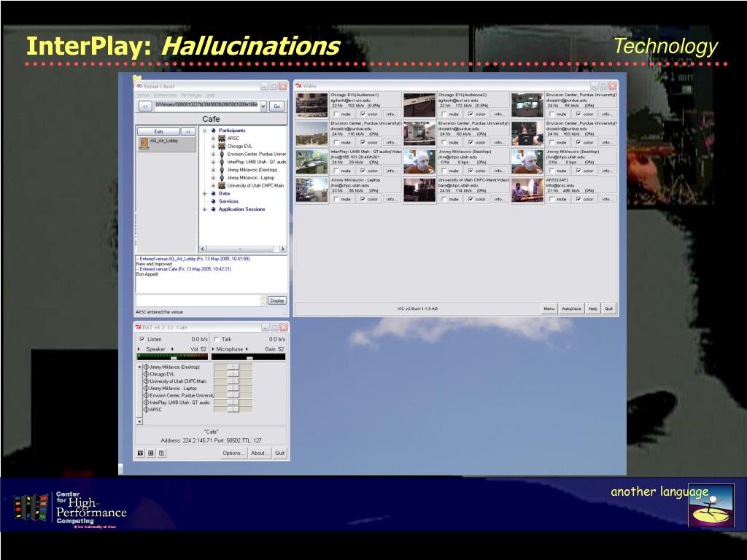Viewport: 747px width, 560px height.
Task: Mute the Chicago EVL(Audience1) video stream
Action: click(x=337, y=114)
